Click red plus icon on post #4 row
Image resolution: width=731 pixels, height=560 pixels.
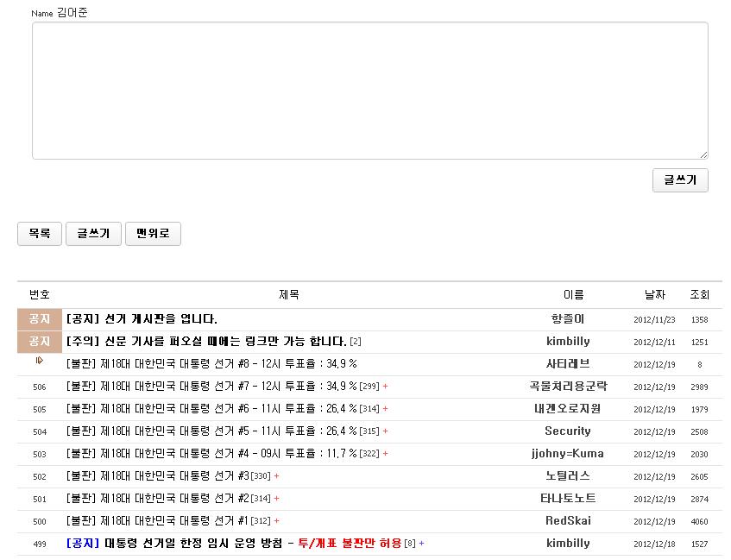click(x=385, y=453)
